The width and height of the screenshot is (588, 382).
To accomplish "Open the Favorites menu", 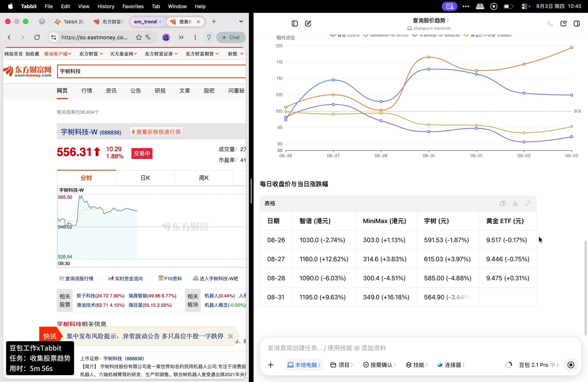I will 133,6.
